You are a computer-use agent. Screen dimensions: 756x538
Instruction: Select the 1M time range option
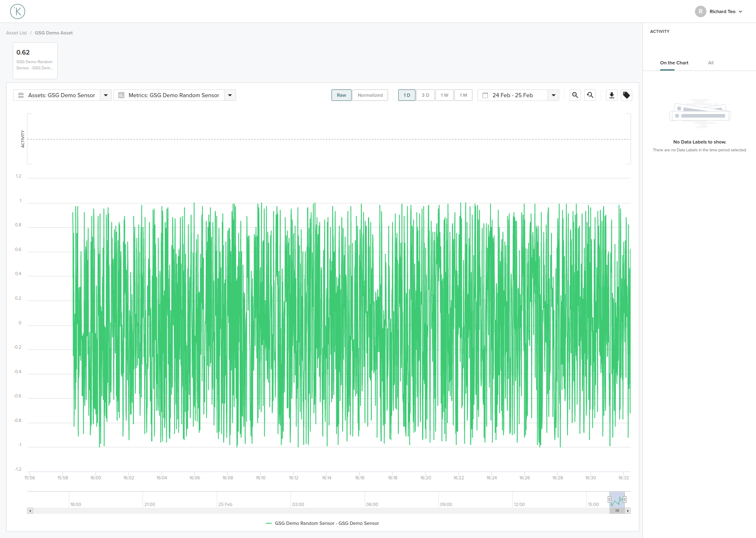coord(463,95)
